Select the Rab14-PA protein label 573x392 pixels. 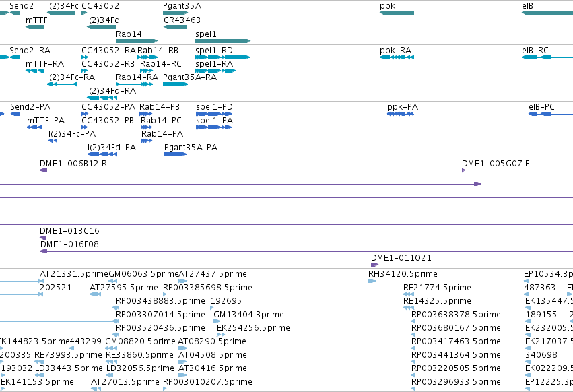coord(162,134)
